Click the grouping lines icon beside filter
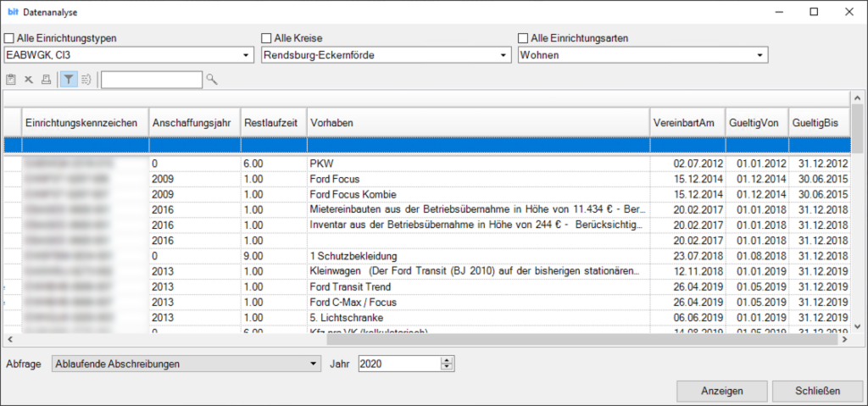 tap(86, 80)
